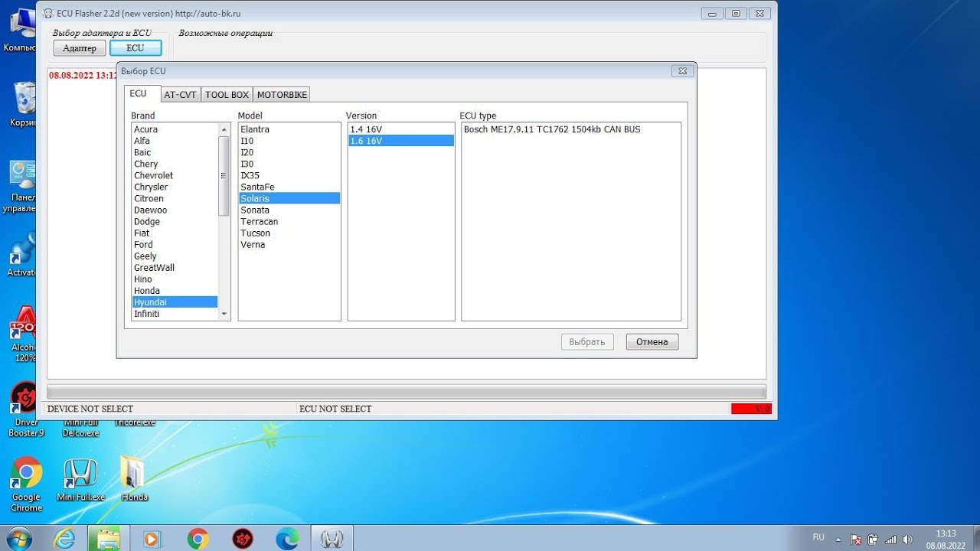
Task: Open Windows Explorer from taskbar
Action: click(x=109, y=539)
